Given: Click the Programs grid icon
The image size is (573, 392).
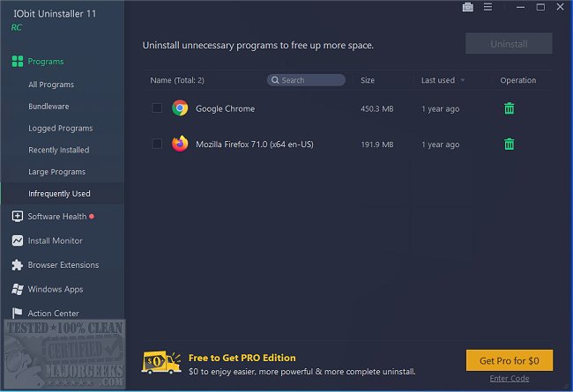Looking at the screenshot, I should pos(17,62).
